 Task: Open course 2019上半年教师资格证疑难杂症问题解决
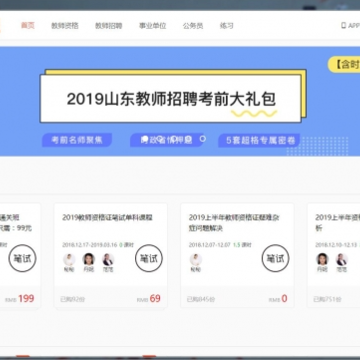[x=234, y=223]
